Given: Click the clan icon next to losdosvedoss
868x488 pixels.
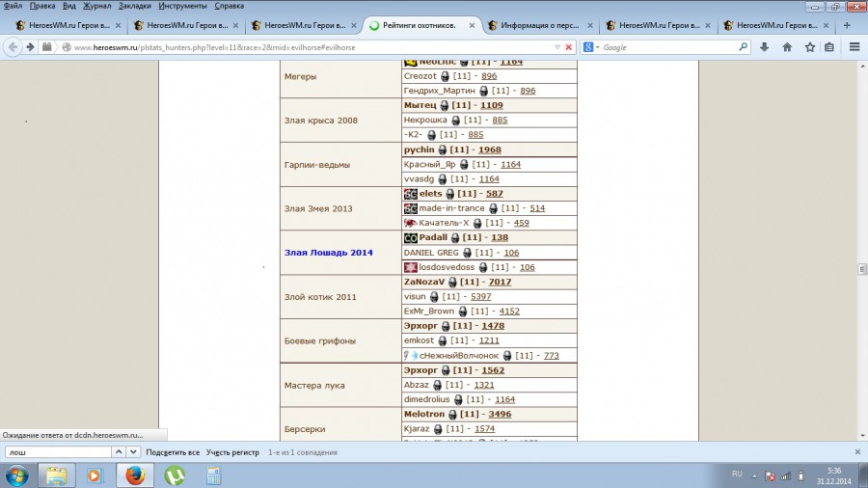Looking at the screenshot, I should coord(410,267).
